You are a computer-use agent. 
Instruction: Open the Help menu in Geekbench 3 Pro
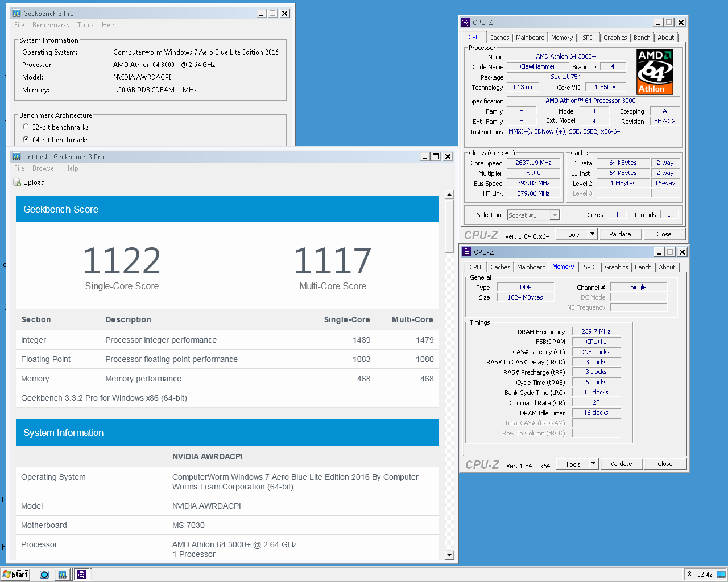[x=109, y=25]
